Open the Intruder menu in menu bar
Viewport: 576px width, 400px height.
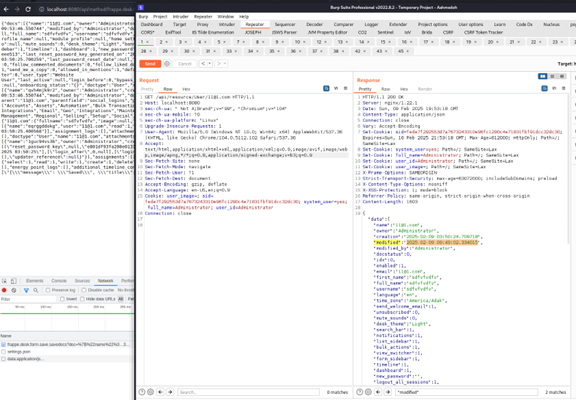click(180, 17)
